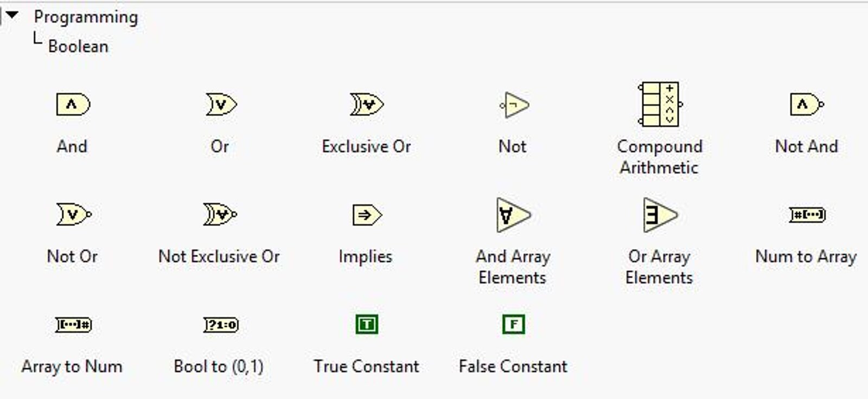This screenshot has width=868, height=399.
Task: Select the Not And gate
Action: pos(807,104)
